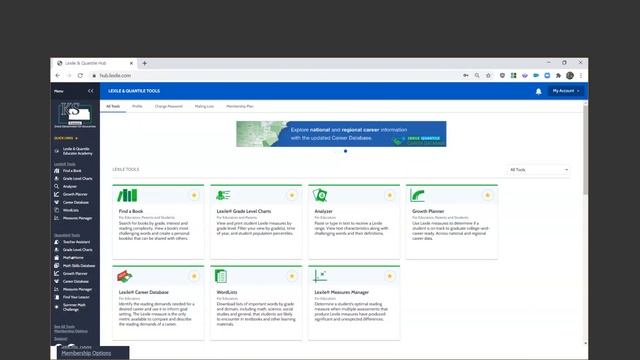This screenshot has height=360, width=640.
Task: Switch to the Profile tab
Action: 137,107
